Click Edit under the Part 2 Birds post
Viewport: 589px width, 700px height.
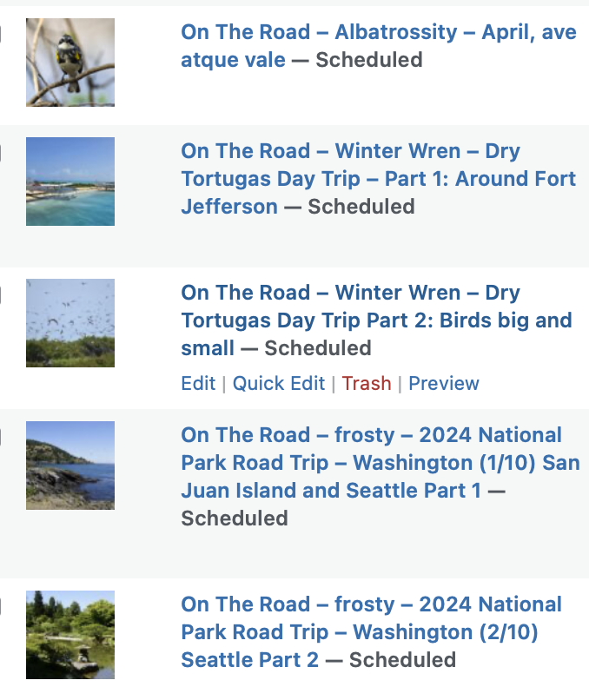tap(198, 384)
